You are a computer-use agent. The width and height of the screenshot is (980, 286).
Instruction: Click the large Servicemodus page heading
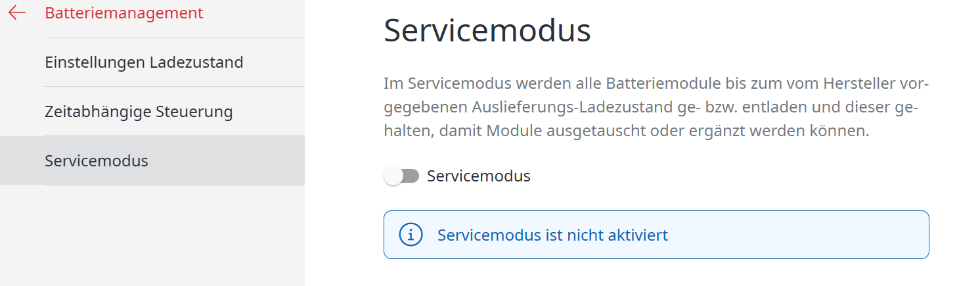click(487, 31)
